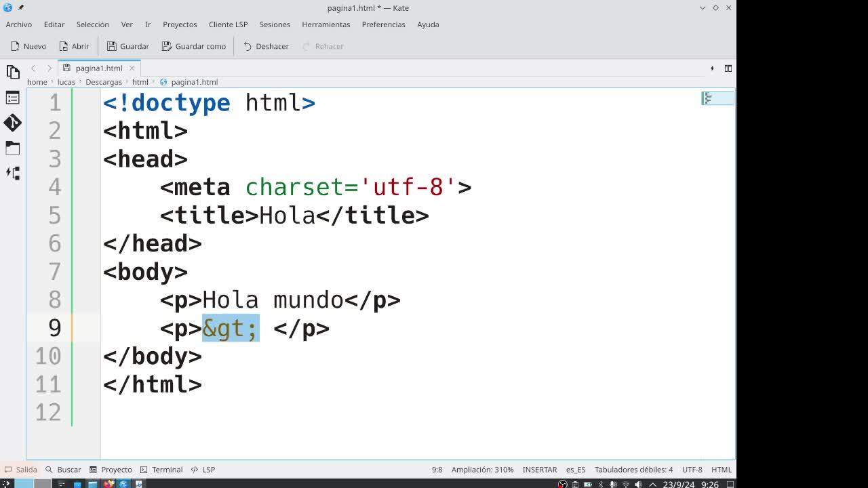The height and width of the screenshot is (488, 868).
Task: Click the Deshacer button
Action: point(265,46)
